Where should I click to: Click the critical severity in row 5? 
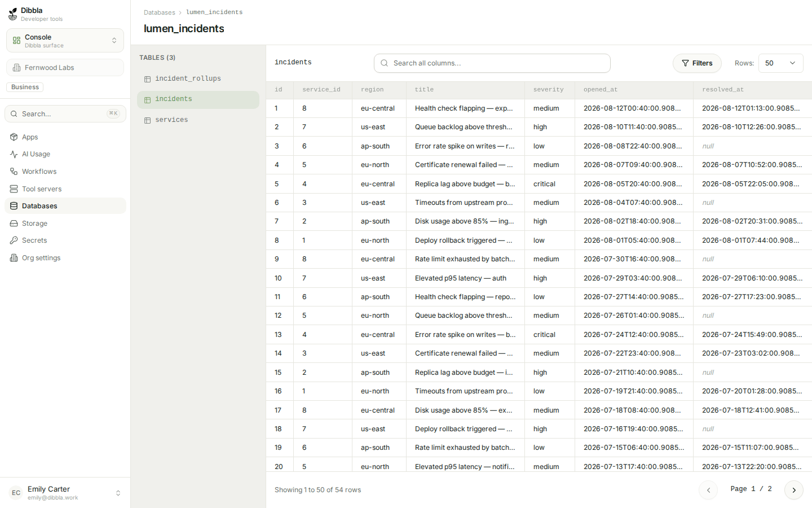544,184
